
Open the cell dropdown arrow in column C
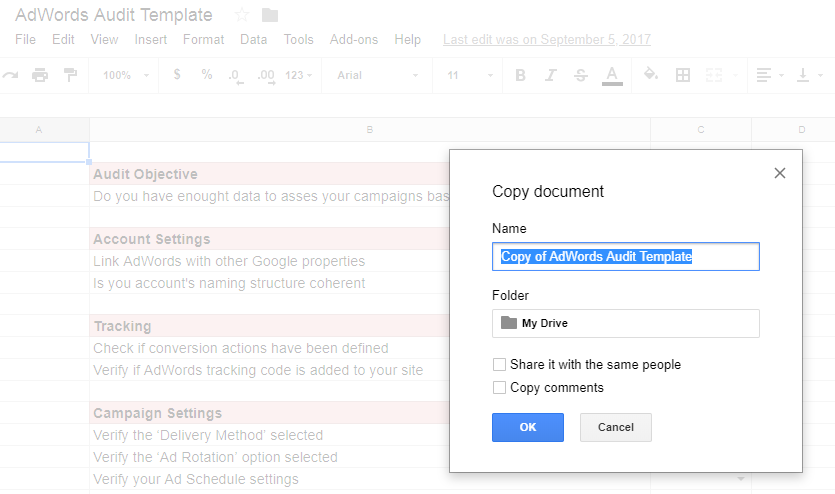click(x=741, y=479)
